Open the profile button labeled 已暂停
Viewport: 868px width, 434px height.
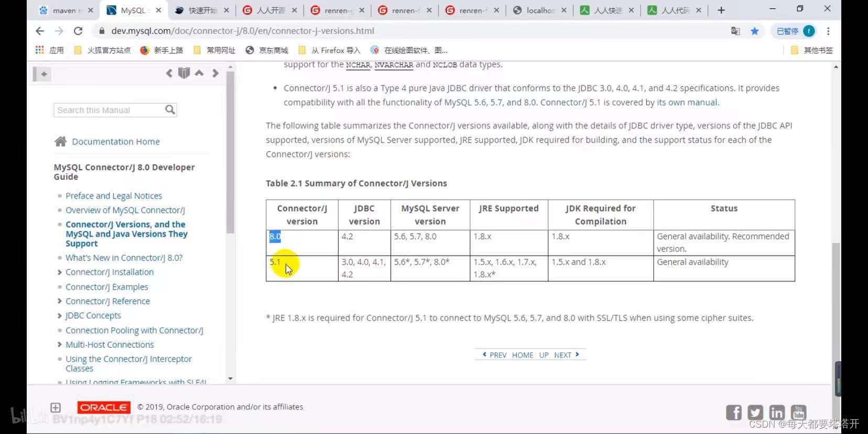[795, 31]
